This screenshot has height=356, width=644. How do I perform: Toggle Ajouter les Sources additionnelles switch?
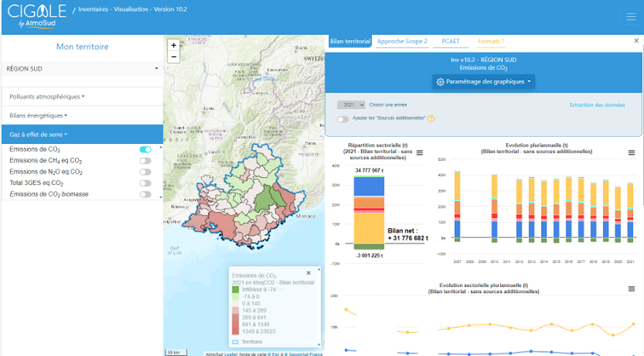[x=343, y=119]
